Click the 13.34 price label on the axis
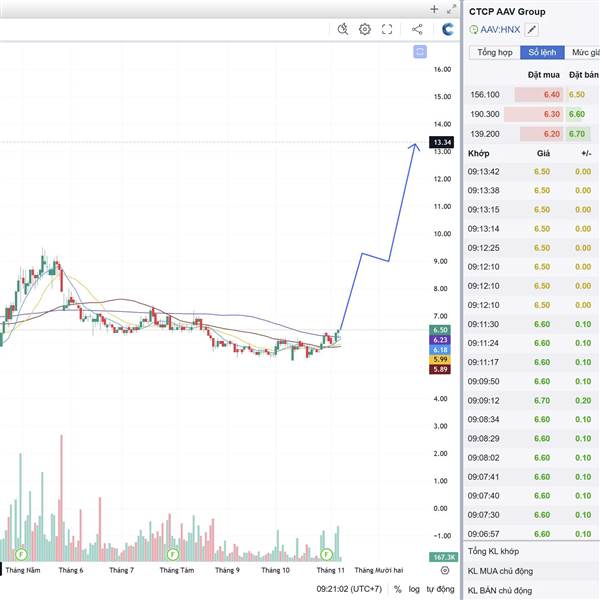This screenshot has height=600, width=600. tap(442, 142)
